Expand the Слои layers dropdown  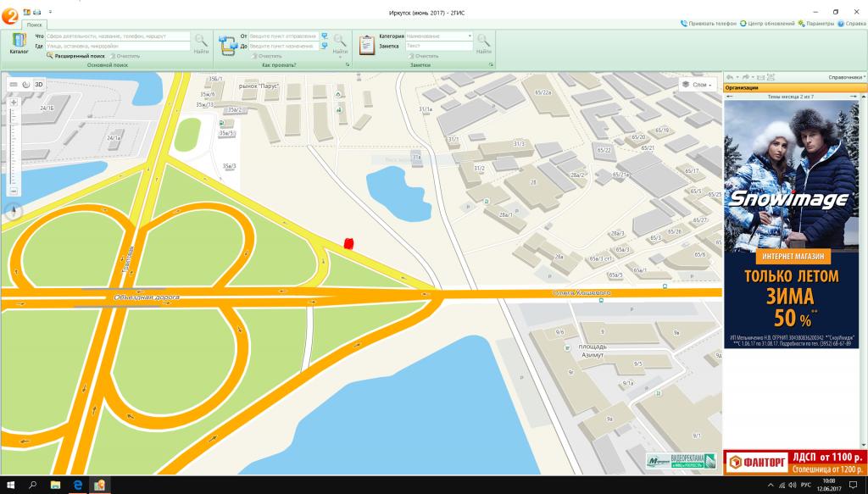[x=698, y=85]
